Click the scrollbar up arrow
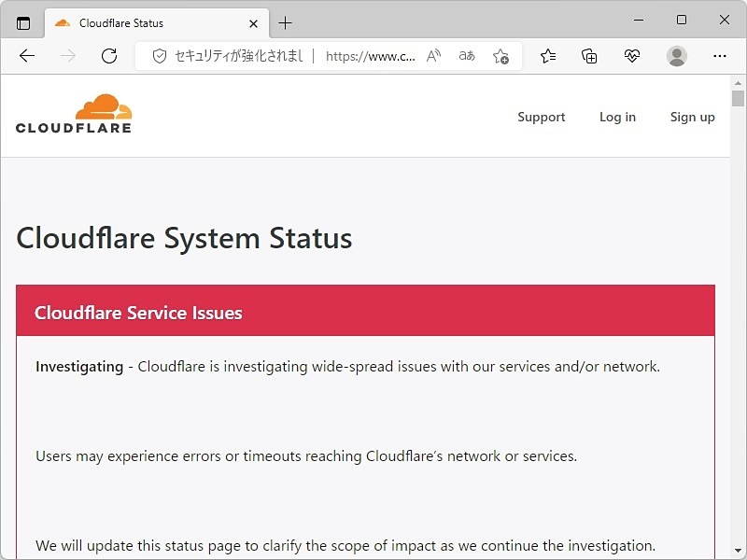Image resolution: width=747 pixels, height=560 pixels. pyautogui.click(x=738, y=83)
